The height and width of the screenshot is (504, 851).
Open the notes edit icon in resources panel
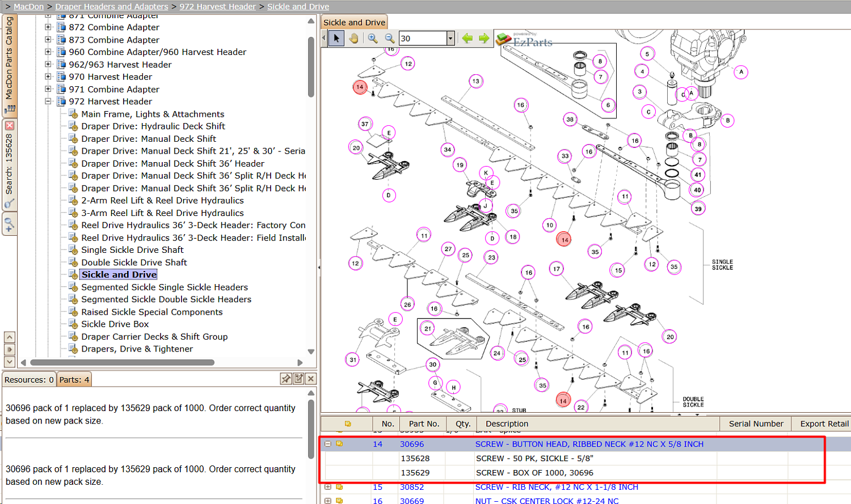click(298, 379)
